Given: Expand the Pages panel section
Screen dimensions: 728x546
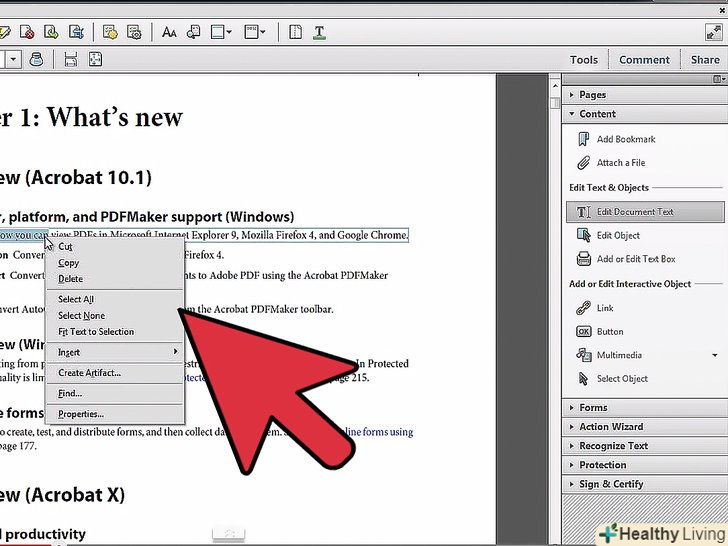Looking at the screenshot, I should point(644,95).
